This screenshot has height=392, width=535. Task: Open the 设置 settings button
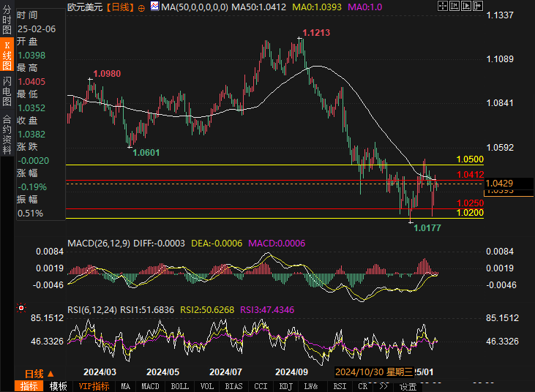(408, 386)
